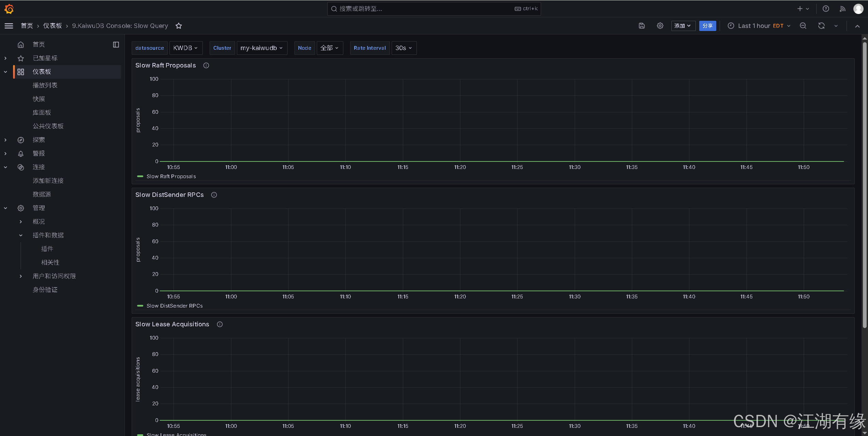868x436 pixels.
Task: Click the explore compass icon
Action: point(21,140)
